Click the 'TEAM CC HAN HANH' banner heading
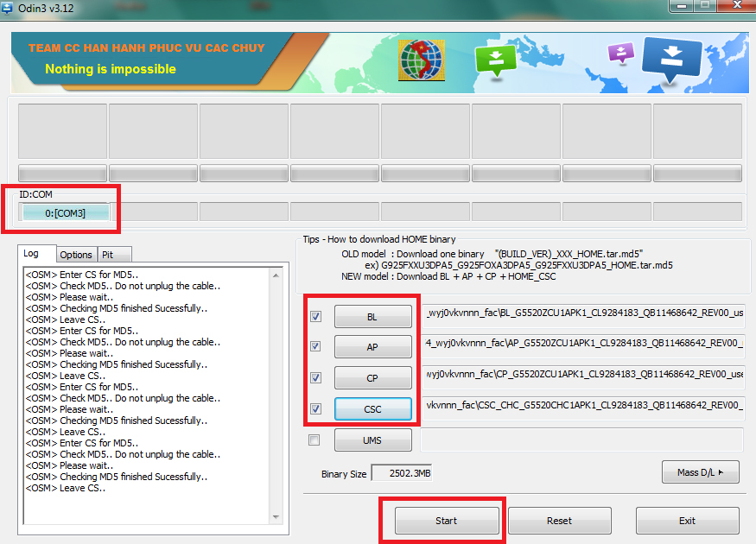This screenshot has height=544, width=756. pos(147,47)
